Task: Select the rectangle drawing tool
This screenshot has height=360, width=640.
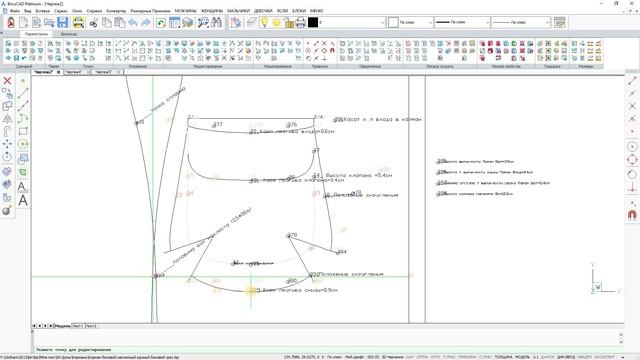Action: (23, 131)
